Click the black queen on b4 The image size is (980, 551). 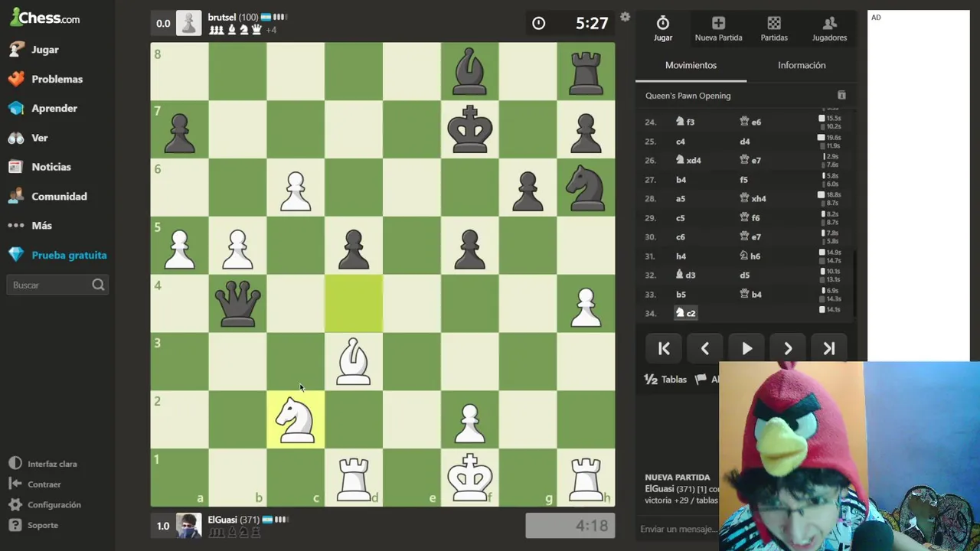237,304
